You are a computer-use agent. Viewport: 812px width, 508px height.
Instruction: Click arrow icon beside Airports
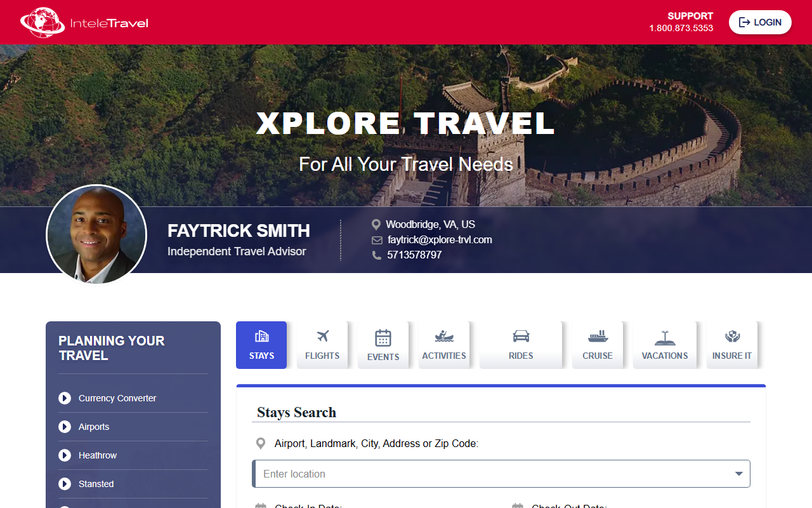(x=65, y=427)
